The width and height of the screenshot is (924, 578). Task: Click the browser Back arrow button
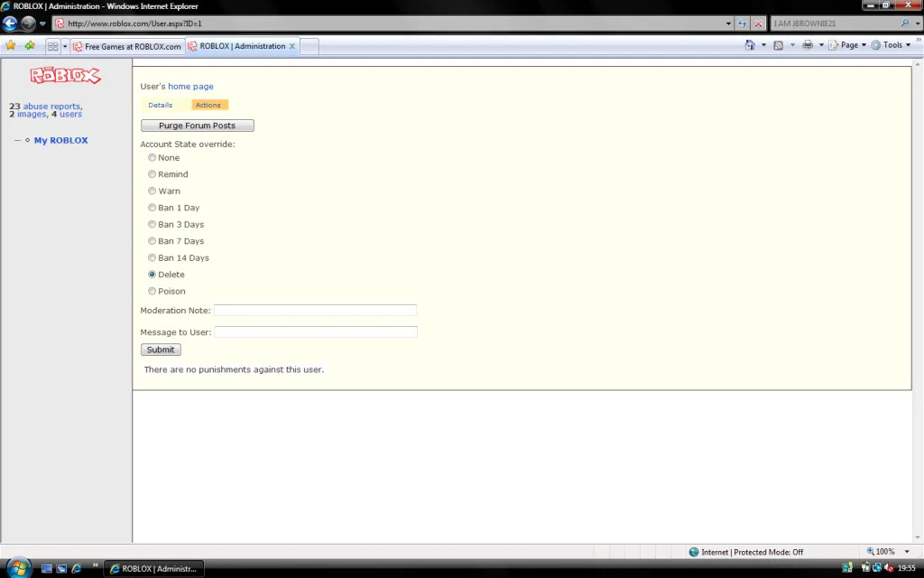click(x=10, y=23)
